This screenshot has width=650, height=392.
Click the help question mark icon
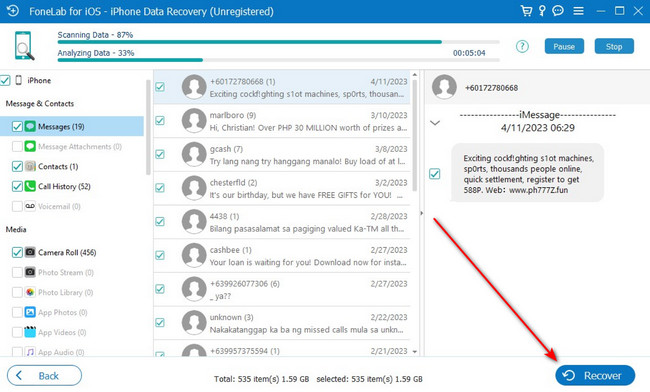pos(522,46)
